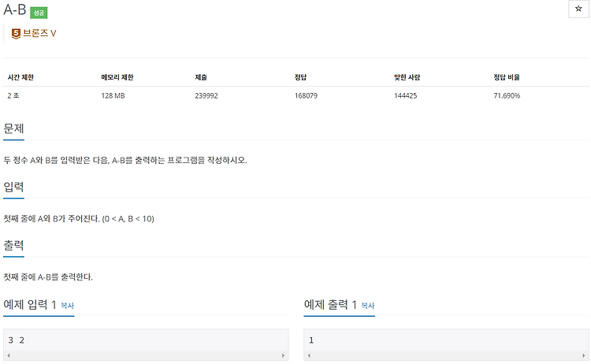Click left scroll arrow of example input box
591x364 pixels.
point(9,355)
